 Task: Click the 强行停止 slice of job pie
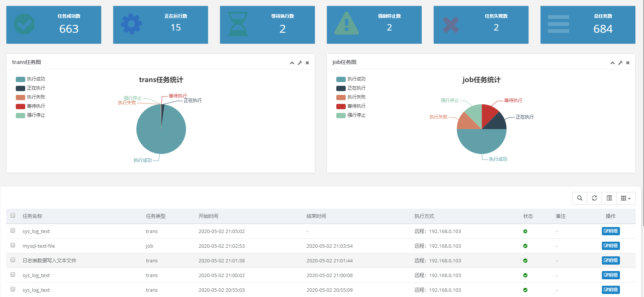click(x=475, y=114)
